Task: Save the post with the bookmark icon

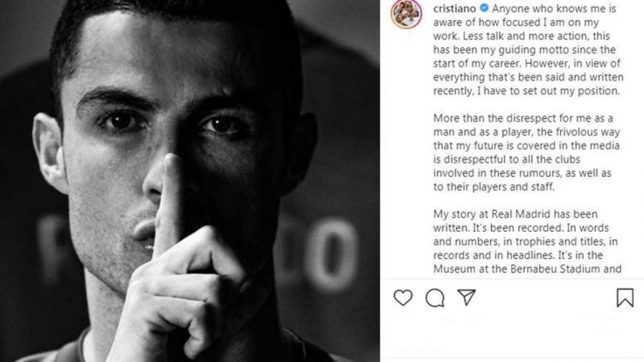Action: pos(624,298)
